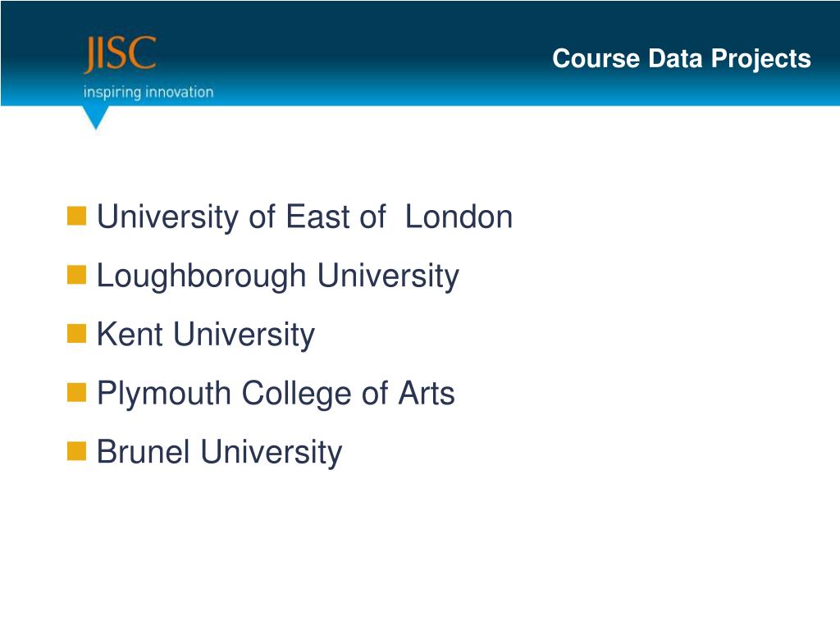840x630 pixels.
Task: Click the word 'Plymouth' in the fourth bullet
Action: point(164,394)
